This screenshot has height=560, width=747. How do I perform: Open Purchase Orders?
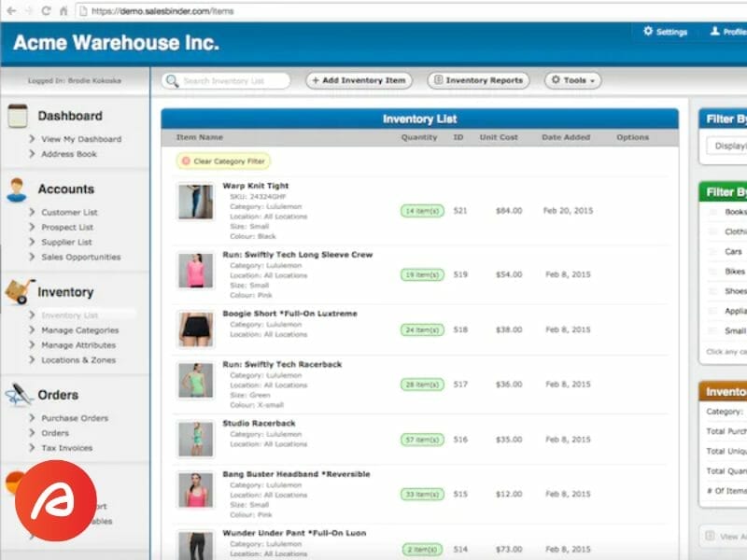(75, 418)
